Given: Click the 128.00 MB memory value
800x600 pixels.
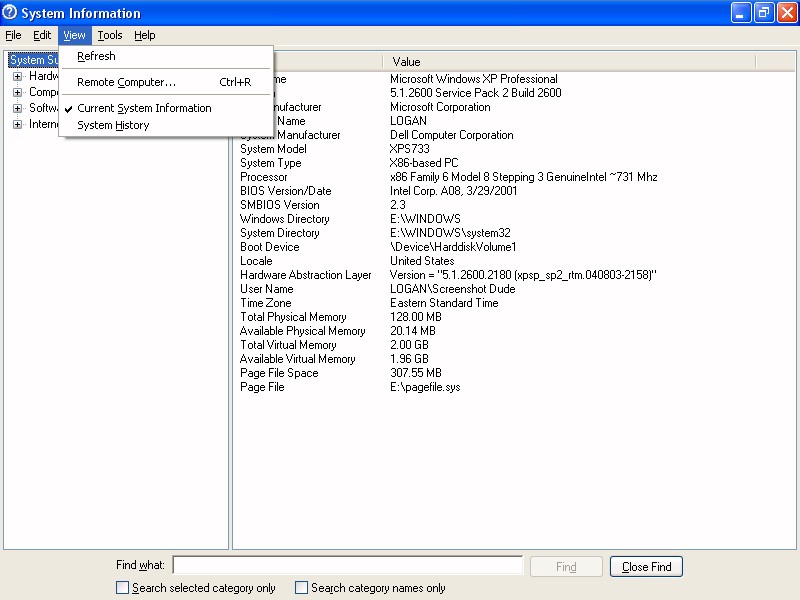Looking at the screenshot, I should click(x=416, y=317).
